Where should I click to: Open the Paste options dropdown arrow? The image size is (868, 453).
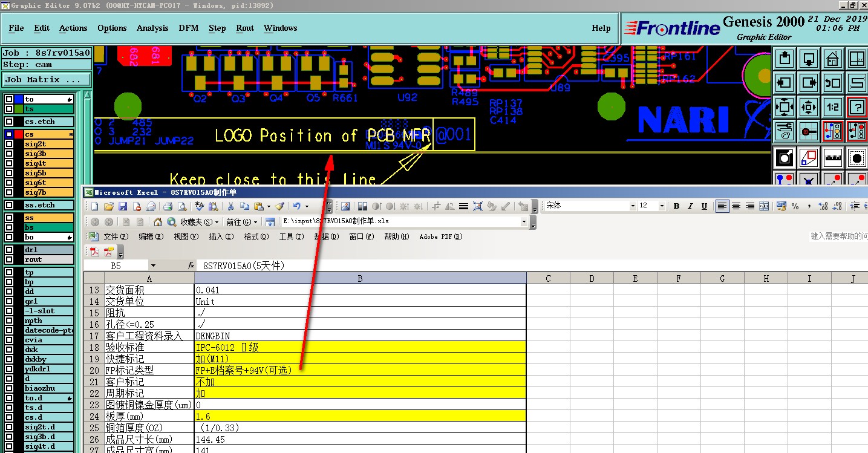click(x=268, y=206)
